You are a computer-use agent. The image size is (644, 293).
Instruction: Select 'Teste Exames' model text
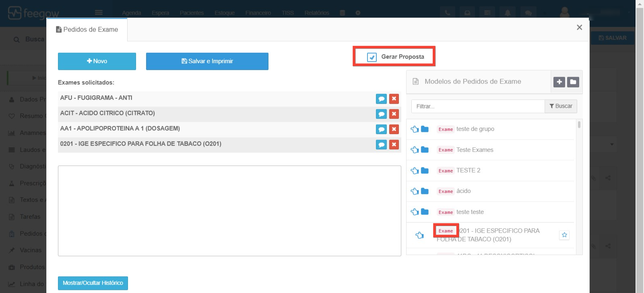tap(475, 150)
